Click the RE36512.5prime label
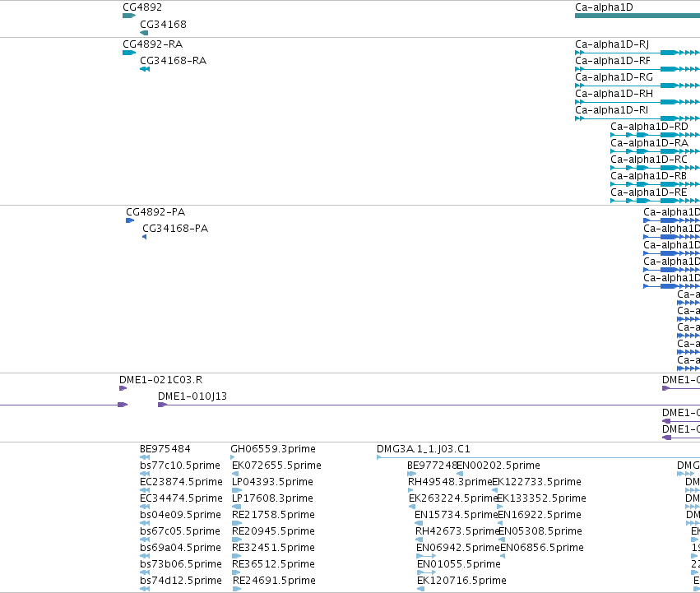The width and height of the screenshot is (700, 593). (274, 565)
